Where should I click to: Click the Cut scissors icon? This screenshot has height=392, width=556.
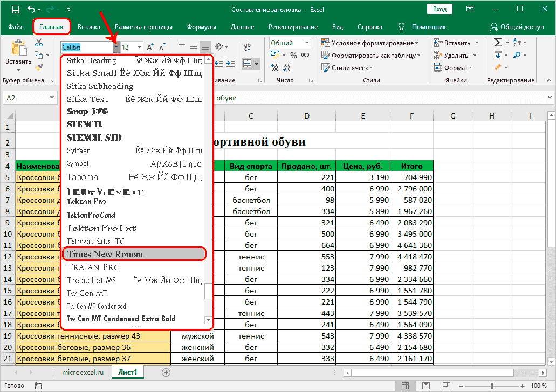tap(39, 43)
